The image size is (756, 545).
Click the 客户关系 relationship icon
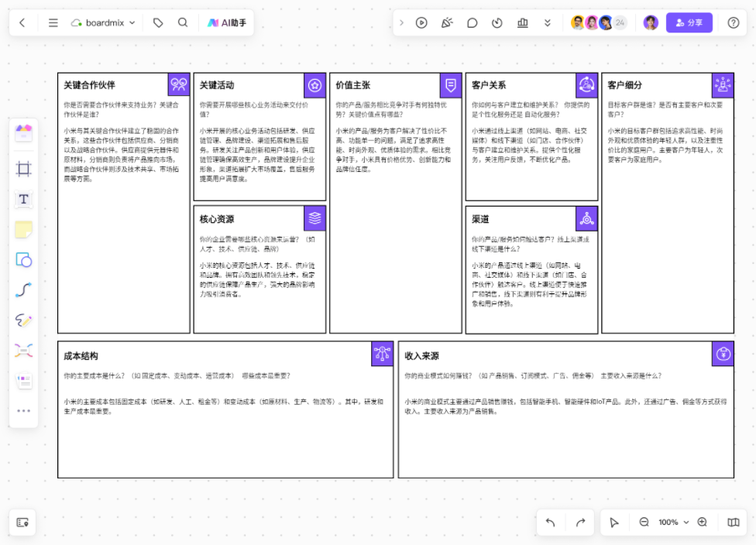587,85
